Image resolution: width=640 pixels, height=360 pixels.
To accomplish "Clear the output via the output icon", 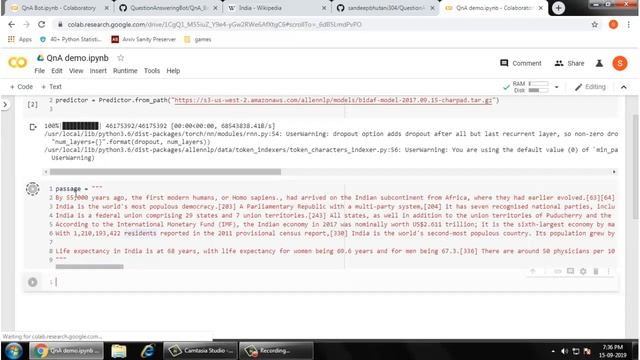I will 33,127.
